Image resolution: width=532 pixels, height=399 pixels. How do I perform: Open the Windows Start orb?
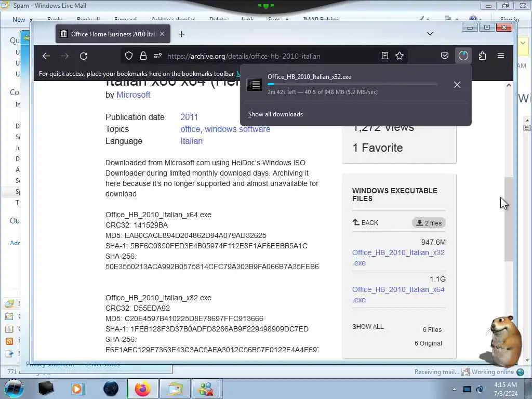[14, 389]
